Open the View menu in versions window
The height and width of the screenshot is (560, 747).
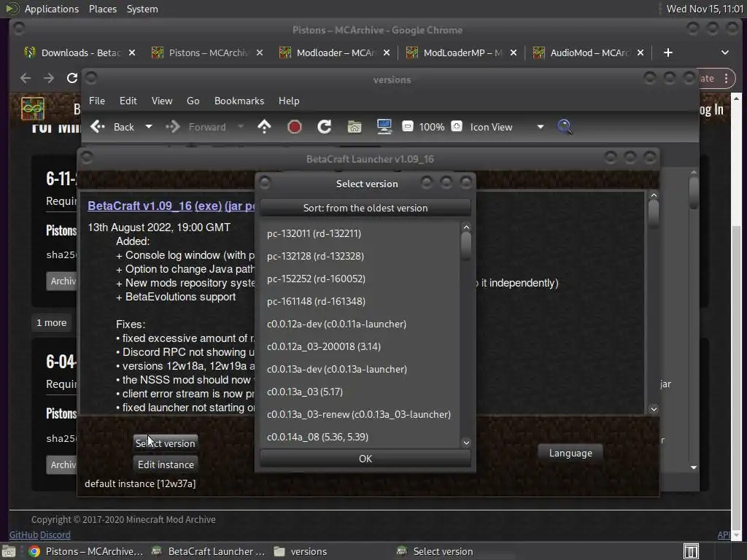(162, 101)
